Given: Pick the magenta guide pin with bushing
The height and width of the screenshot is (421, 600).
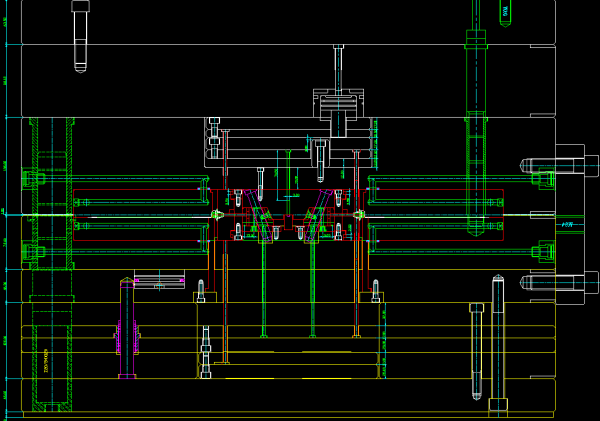Looking at the screenshot, I should coord(127,328).
